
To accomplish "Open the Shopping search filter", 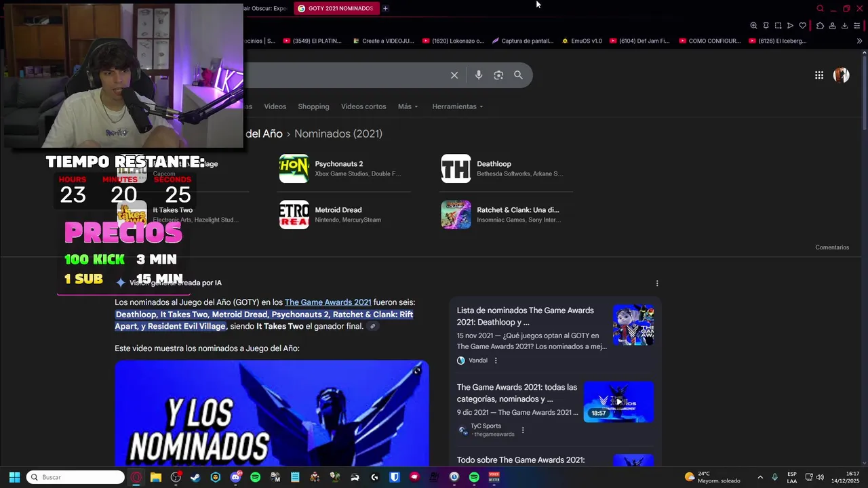I will 313,106.
